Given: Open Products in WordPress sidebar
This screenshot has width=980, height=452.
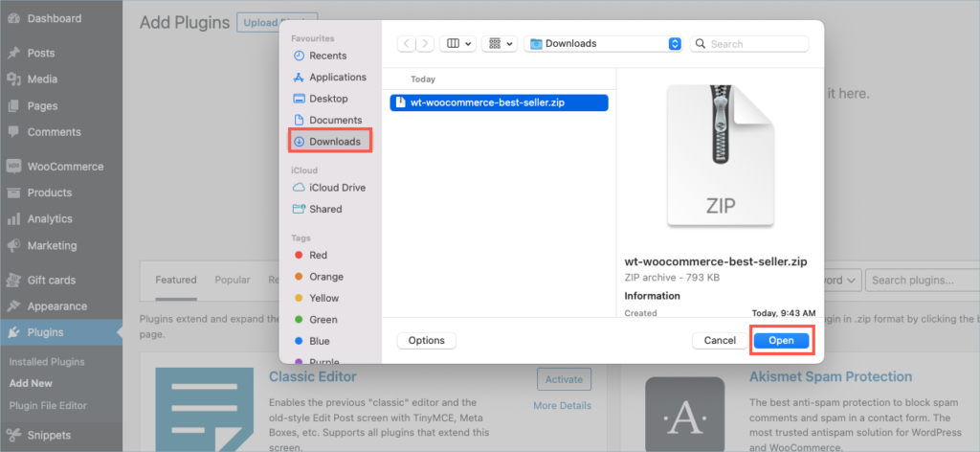Looking at the screenshot, I should click(50, 192).
